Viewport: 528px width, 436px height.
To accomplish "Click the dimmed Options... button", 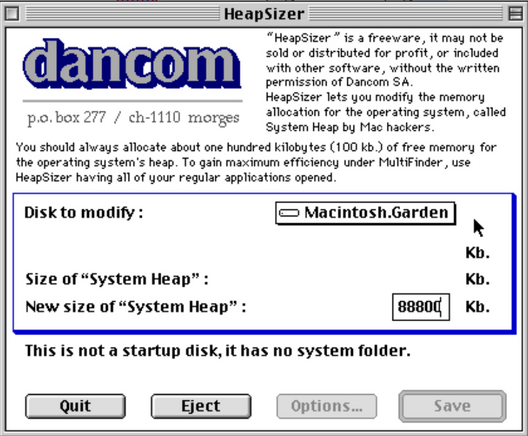I will (x=327, y=406).
